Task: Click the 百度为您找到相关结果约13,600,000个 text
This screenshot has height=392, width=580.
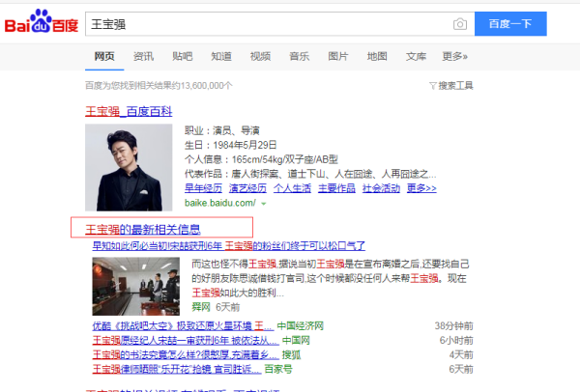Action: [159, 86]
